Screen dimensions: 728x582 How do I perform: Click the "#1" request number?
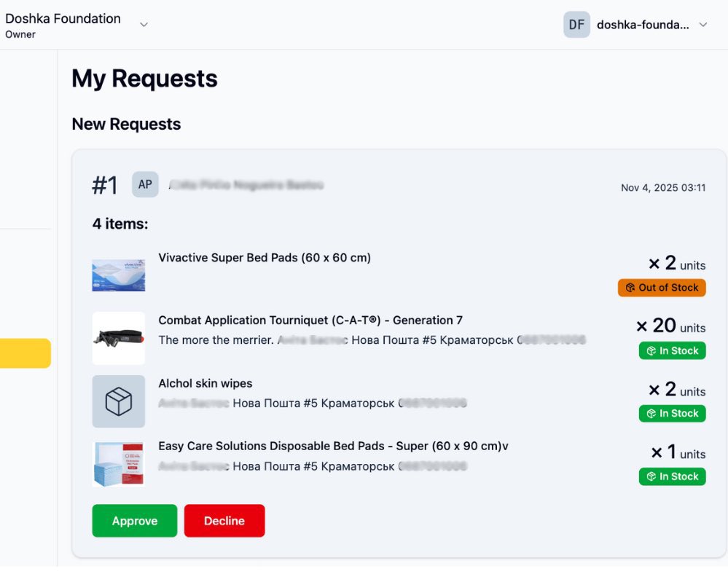pos(105,185)
